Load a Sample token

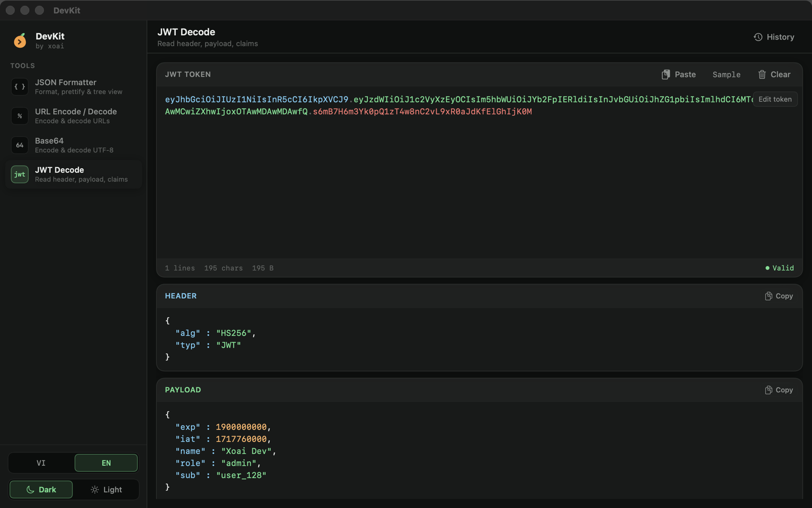[726, 75]
